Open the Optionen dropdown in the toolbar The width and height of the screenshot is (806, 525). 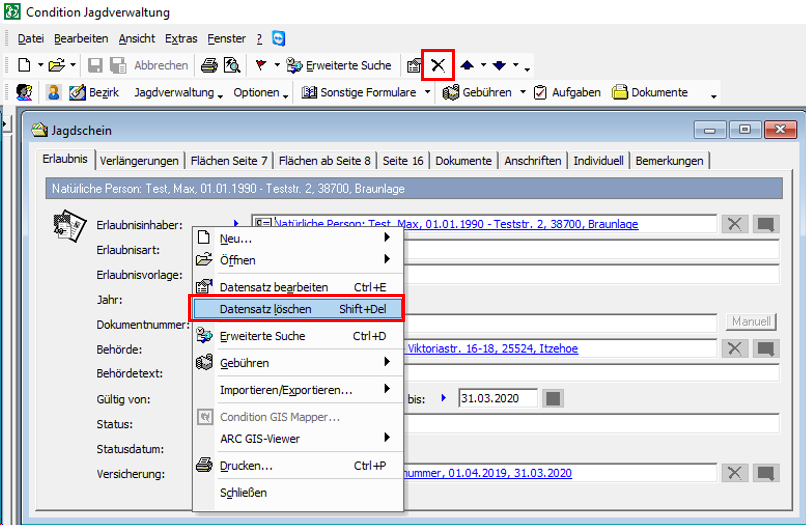(x=260, y=92)
